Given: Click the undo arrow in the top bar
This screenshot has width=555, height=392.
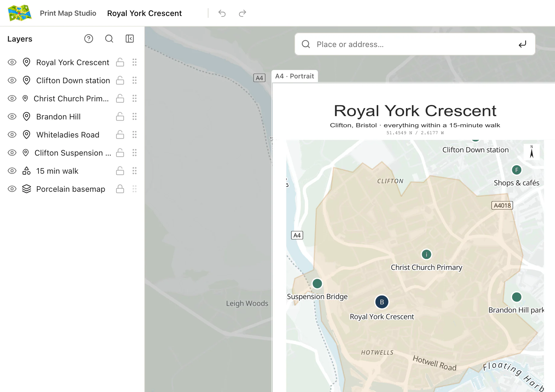Looking at the screenshot, I should pos(222,13).
